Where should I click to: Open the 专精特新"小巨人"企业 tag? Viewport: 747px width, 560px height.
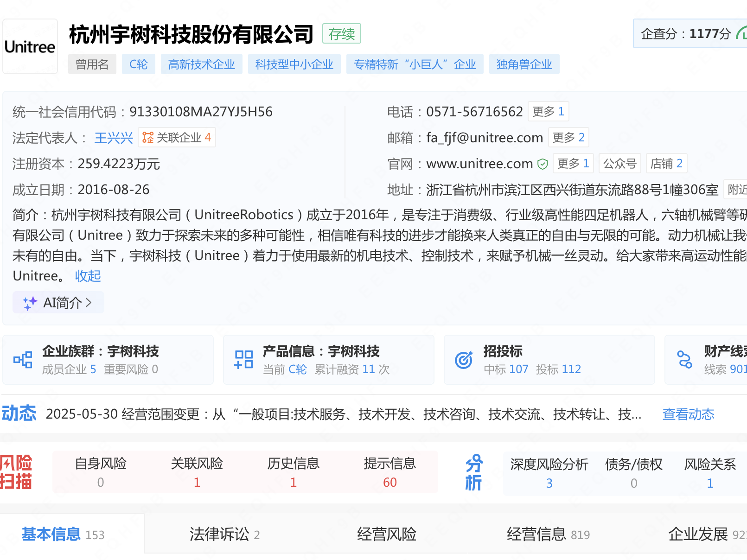(x=415, y=64)
